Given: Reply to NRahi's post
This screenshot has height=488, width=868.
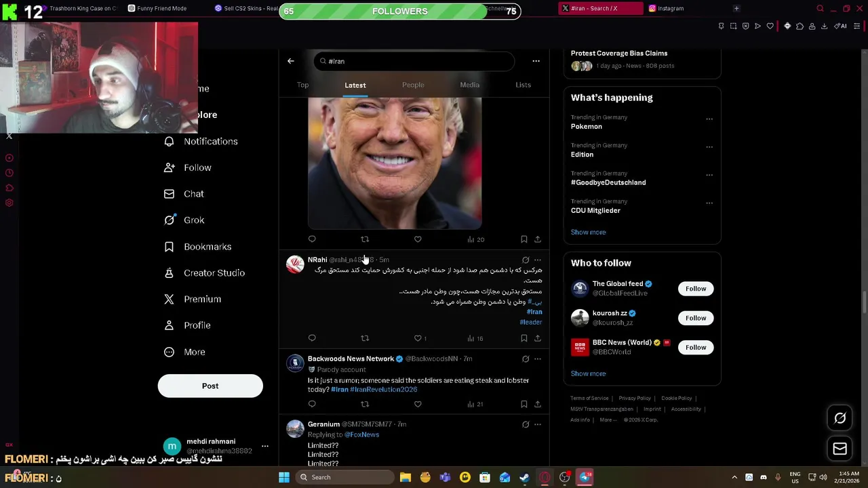Looking at the screenshot, I should pyautogui.click(x=312, y=338).
